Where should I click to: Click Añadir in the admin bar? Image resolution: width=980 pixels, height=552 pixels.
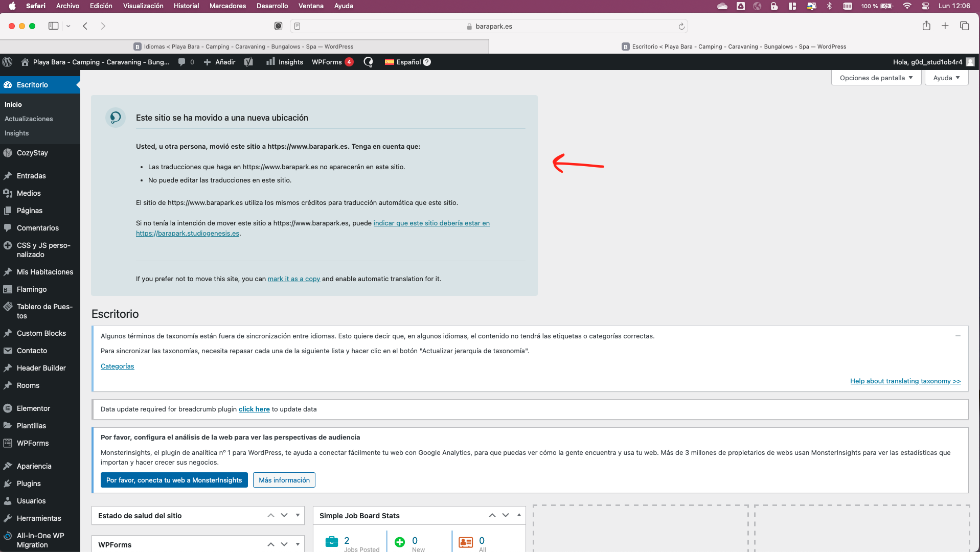pos(220,62)
